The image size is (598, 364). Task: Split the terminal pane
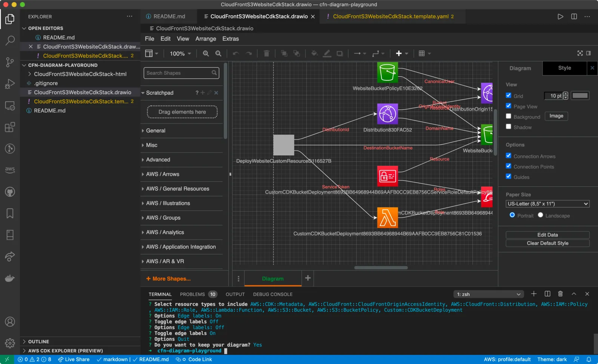[548, 294]
